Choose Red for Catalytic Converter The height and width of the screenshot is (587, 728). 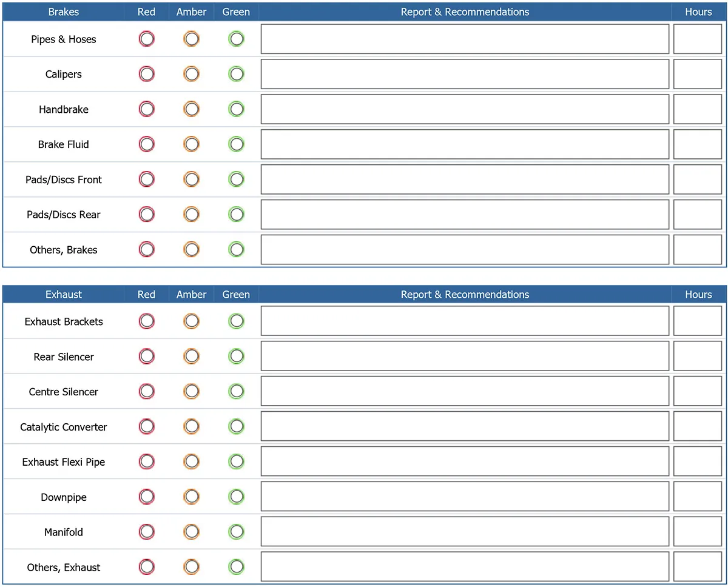point(146,427)
